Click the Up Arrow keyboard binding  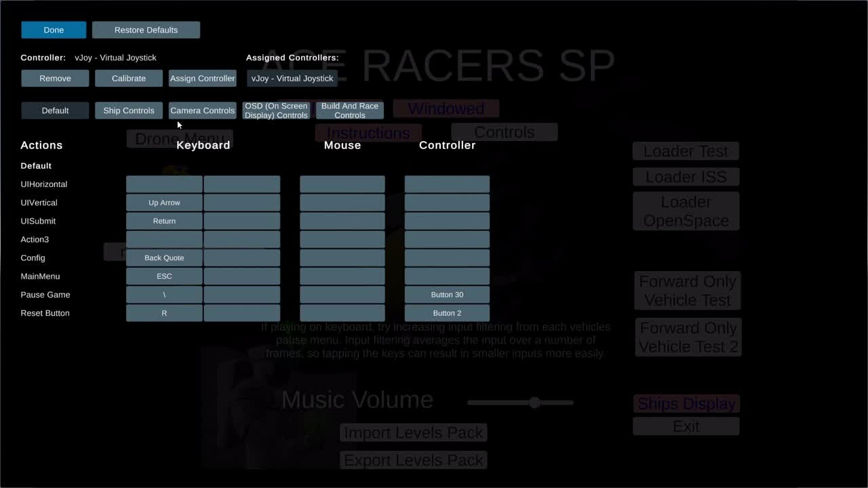tap(164, 203)
